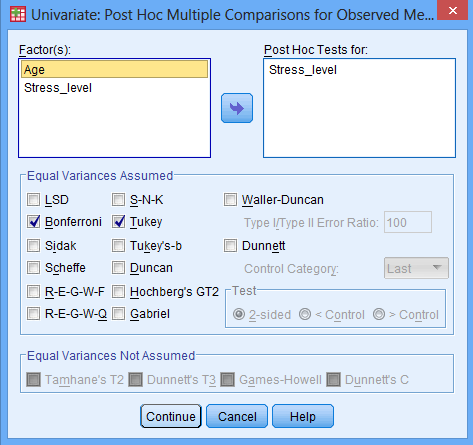Click the Continue button
The height and width of the screenshot is (445, 473).
point(171,416)
